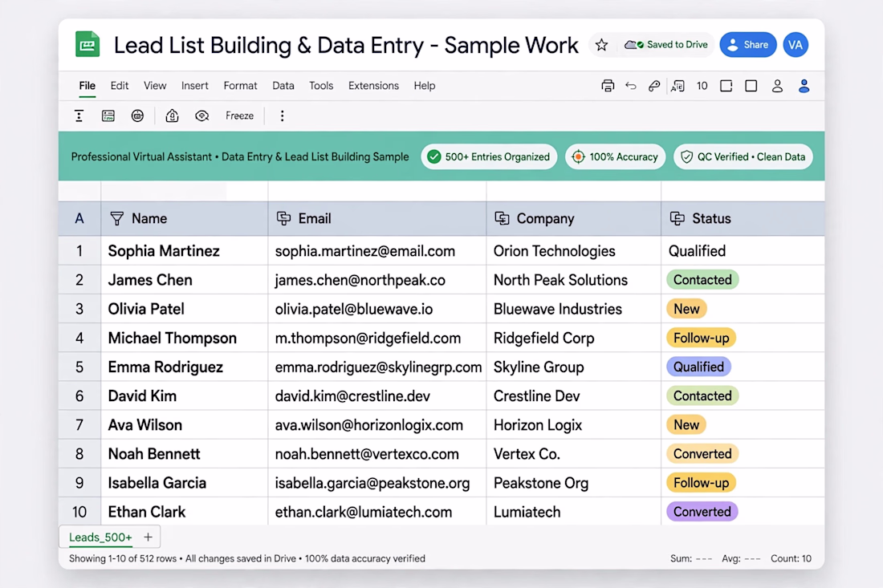Click the blue Share button
Viewport: 883px width, 588px height.
click(748, 45)
